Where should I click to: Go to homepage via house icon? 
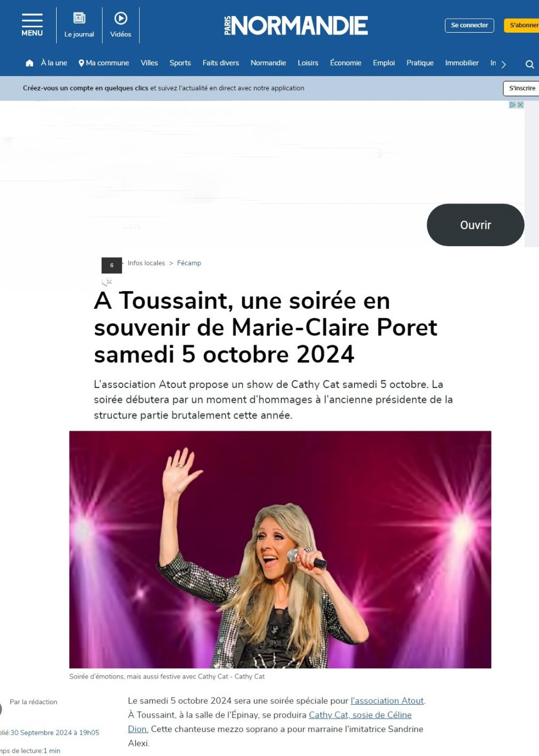tap(29, 63)
